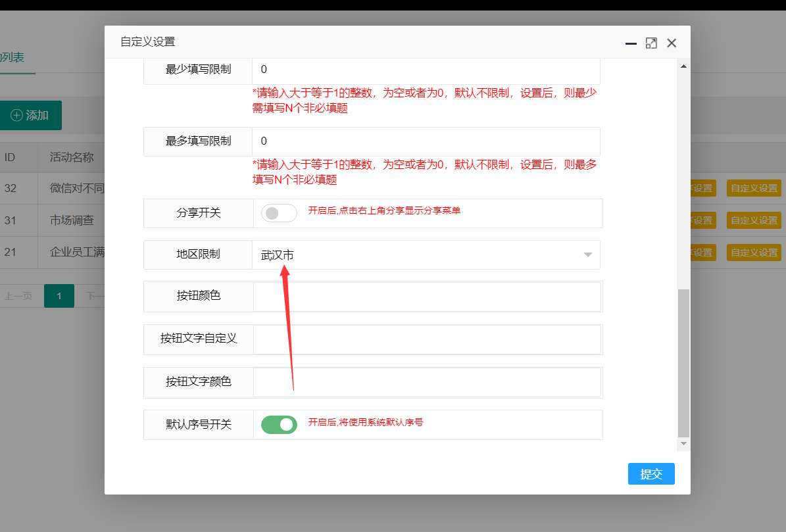Minimize the 自定义设置 dialog

pyautogui.click(x=631, y=43)
